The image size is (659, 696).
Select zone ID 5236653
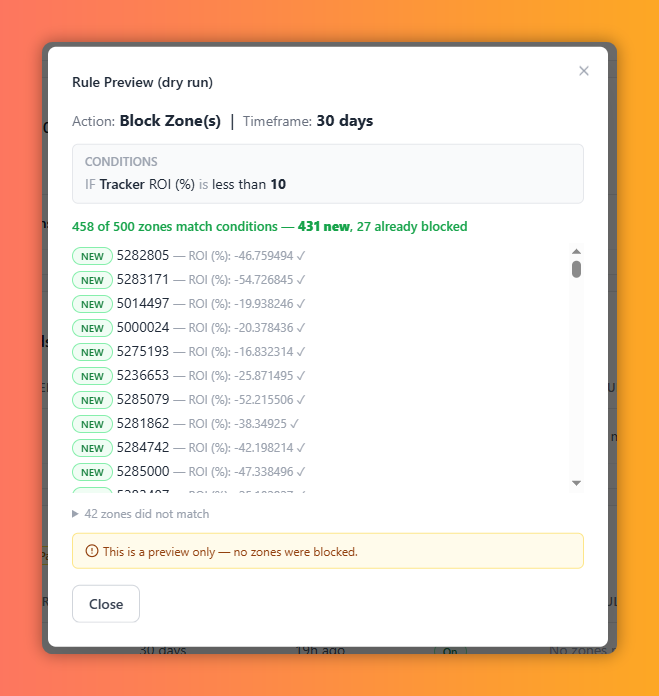(143, 376)
